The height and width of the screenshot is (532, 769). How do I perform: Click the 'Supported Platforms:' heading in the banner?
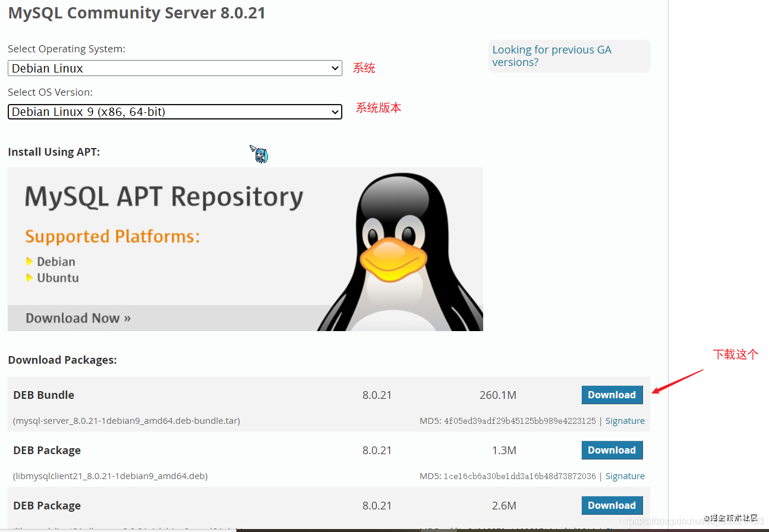(x=112, y=237)
